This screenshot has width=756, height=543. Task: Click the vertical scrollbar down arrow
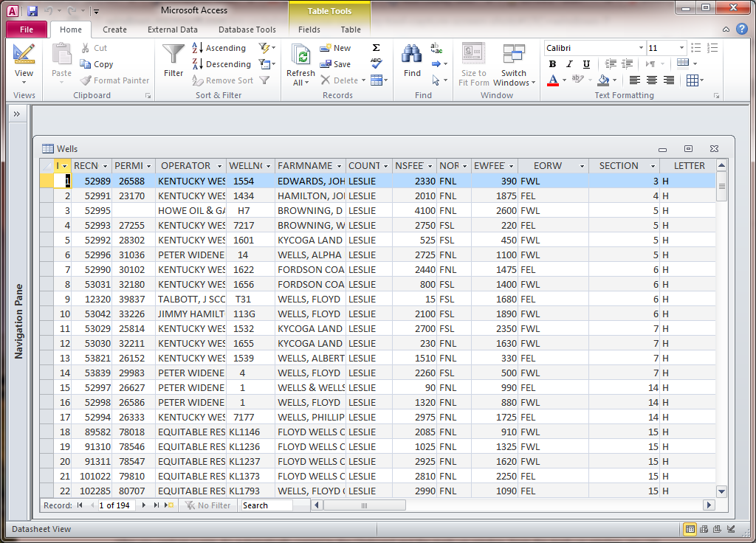point(721,491)
